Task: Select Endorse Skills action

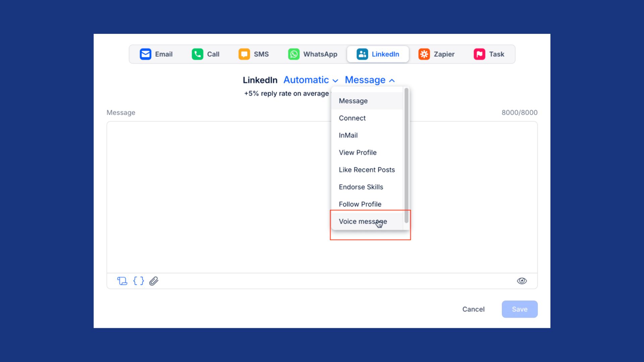Action: click(361, 187)
